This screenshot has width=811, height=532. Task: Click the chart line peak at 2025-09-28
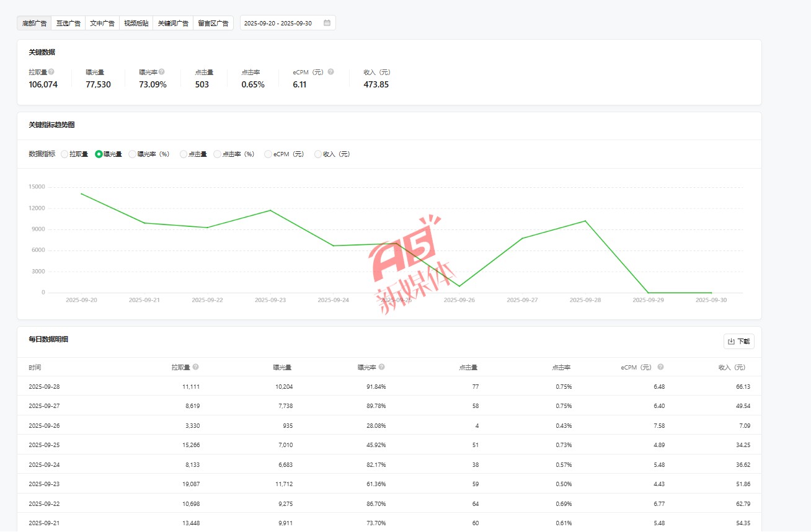pos(585,221)
